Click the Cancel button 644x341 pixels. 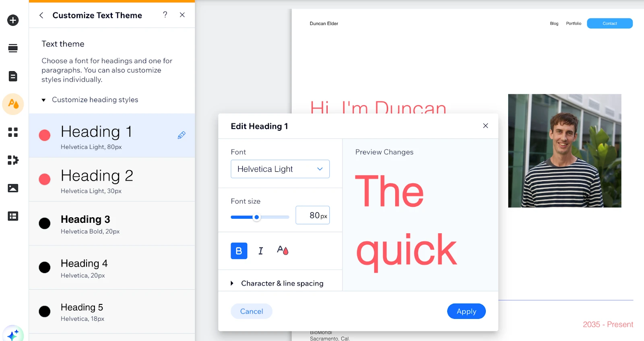[x=252, y=311]
